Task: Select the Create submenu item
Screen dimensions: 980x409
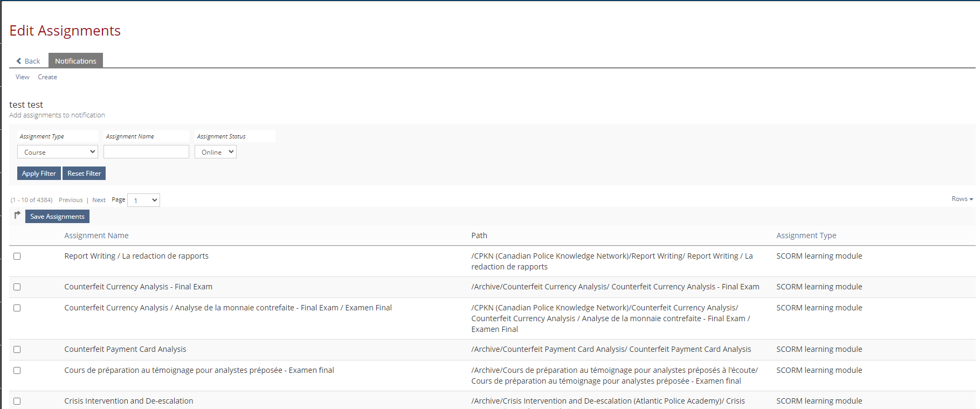Action: [x=47, y=77]
